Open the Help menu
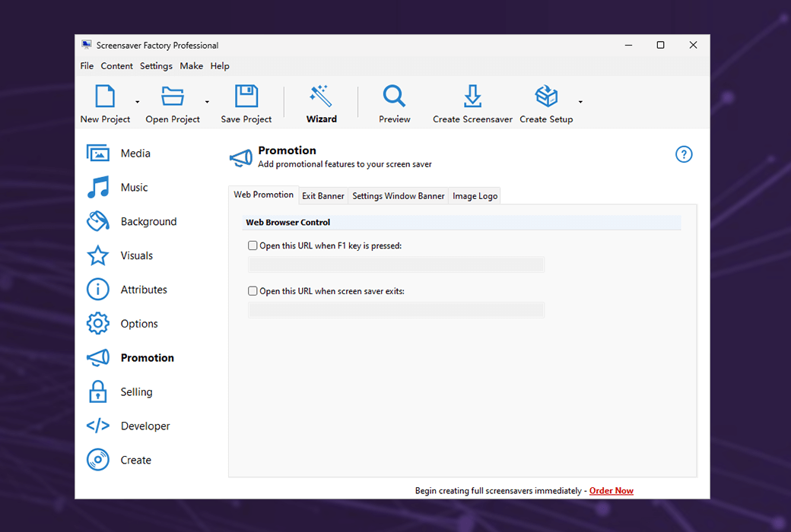 pyautogui.click(x=220, y=66)
